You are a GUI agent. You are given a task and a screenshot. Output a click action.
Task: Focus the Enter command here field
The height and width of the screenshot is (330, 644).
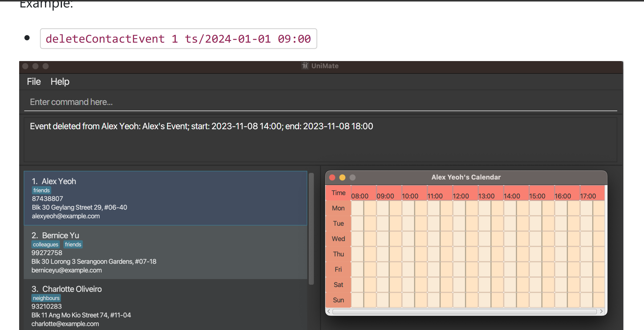pos(320,102)
